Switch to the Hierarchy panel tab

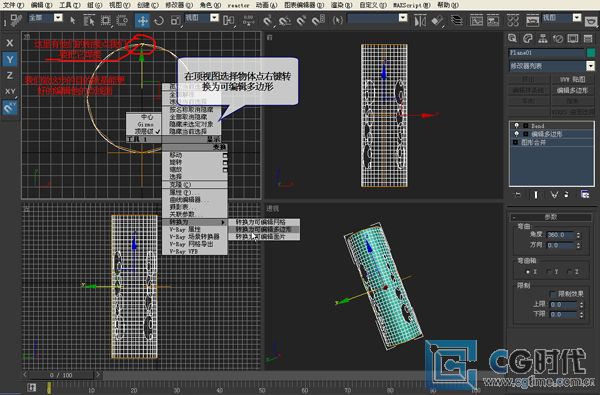[x=543, y=38]
